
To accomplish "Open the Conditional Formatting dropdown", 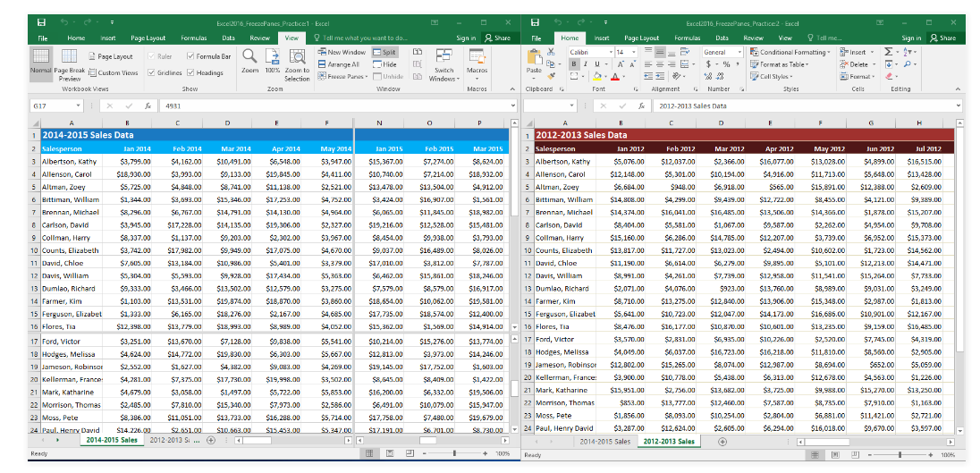I will (790, 53).
